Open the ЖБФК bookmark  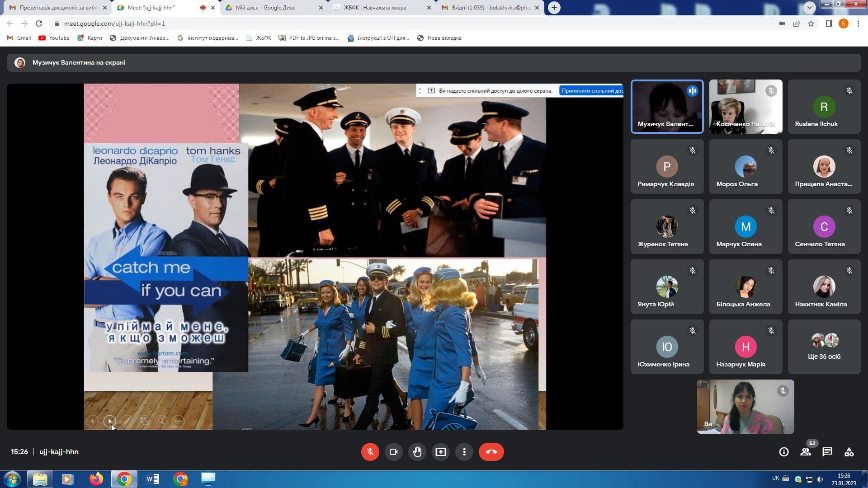pos(259,38)
